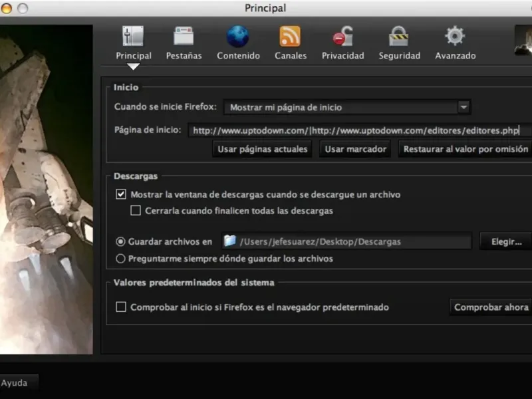Switch to the Privacidad tab label
The height and width of the screenshot is (399, 532).
(x=342, y=56)
